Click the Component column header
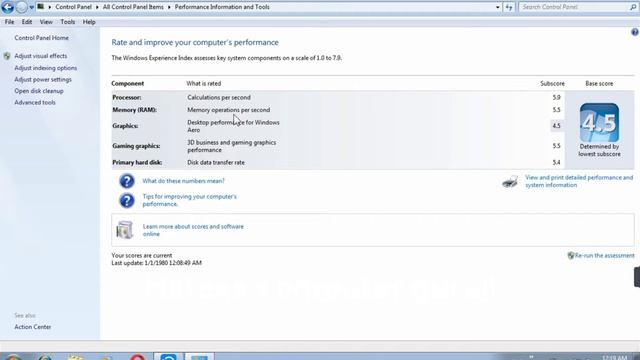 128,83
